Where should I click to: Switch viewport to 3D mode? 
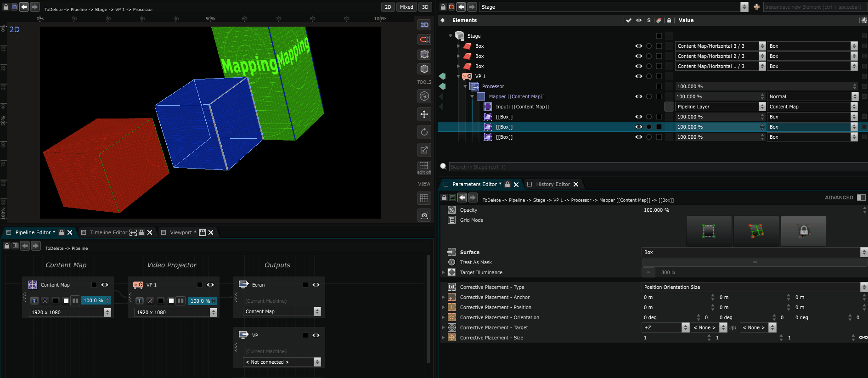(425, 7)
